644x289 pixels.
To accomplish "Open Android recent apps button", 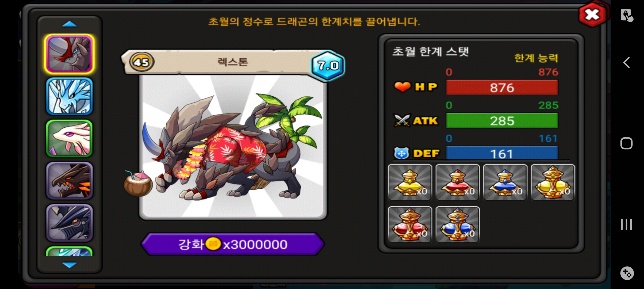I will (x=626, y=224).
